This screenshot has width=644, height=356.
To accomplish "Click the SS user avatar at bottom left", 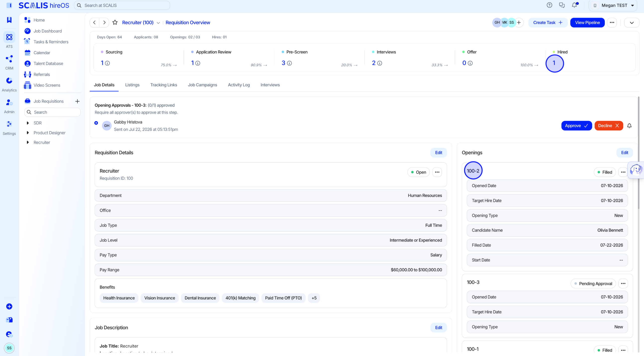I will click(x=9, y=348).
